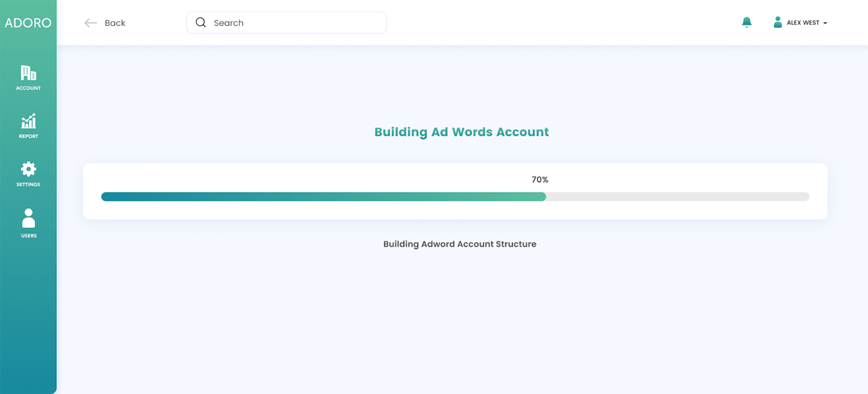Select the Building Ad Words Account heading

tap(461, 132)
